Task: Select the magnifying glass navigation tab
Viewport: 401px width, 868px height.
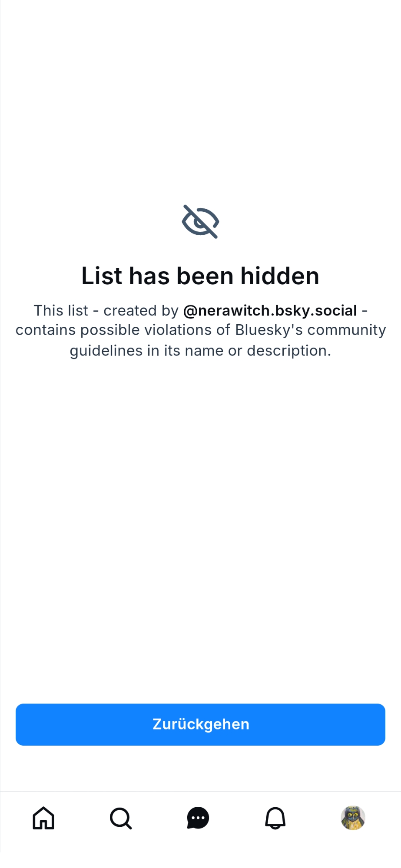Action: (121, 818)
